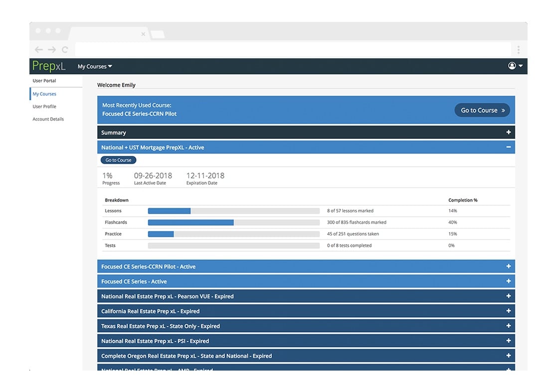Click the 14% completion value
549x392 pixels.
[452, 211]
